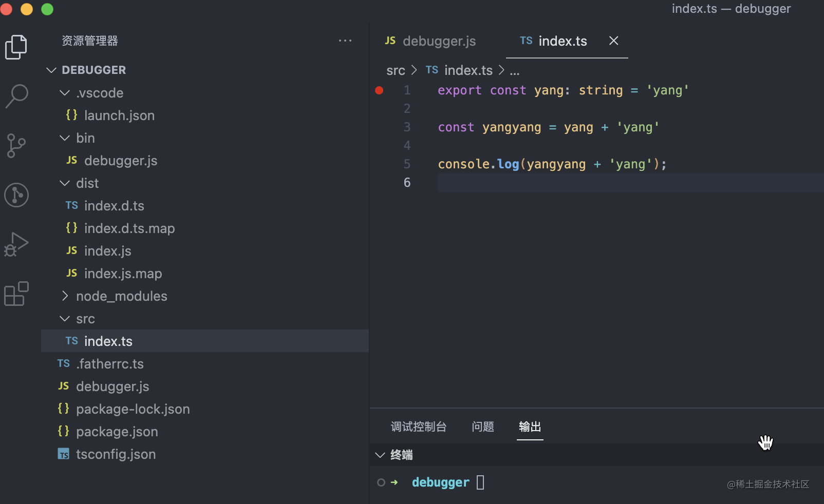Click the explorer more actions ellipsis

(345, 41)
